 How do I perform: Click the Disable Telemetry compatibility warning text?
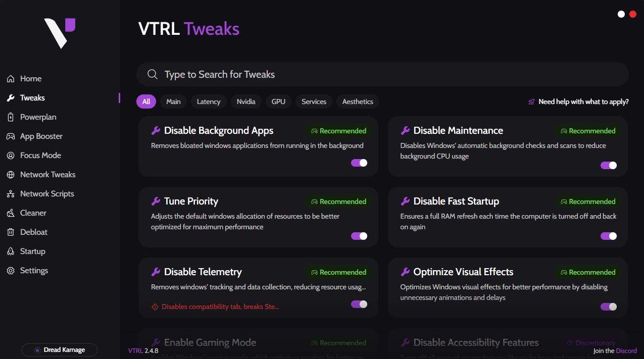pyautogui.click(x=220, y=306)
